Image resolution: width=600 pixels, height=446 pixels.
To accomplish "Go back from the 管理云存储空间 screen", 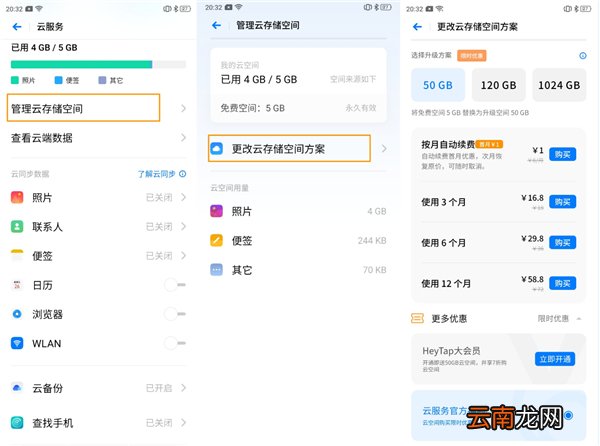I will coord(217,25).
